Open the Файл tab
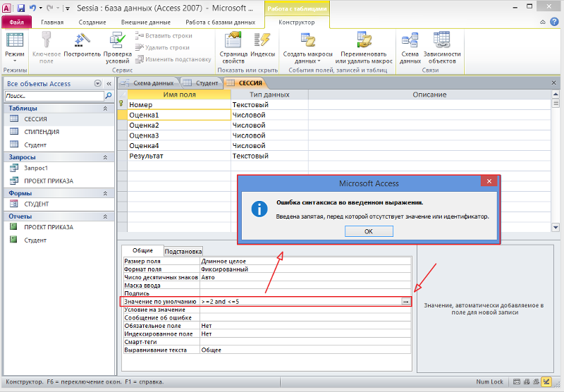This screenshot has width=564, height=392. (x=16, y=23)
